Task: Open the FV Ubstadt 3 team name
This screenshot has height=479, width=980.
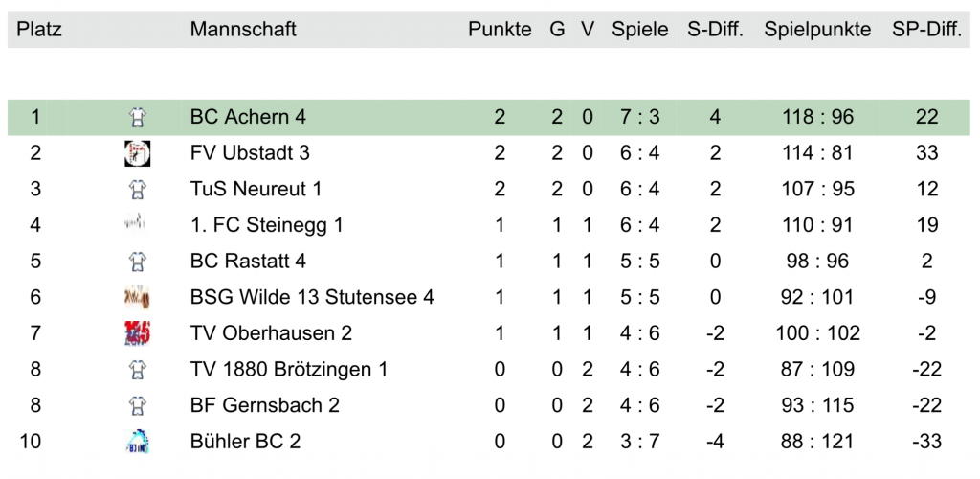Action: pos(250,153)
